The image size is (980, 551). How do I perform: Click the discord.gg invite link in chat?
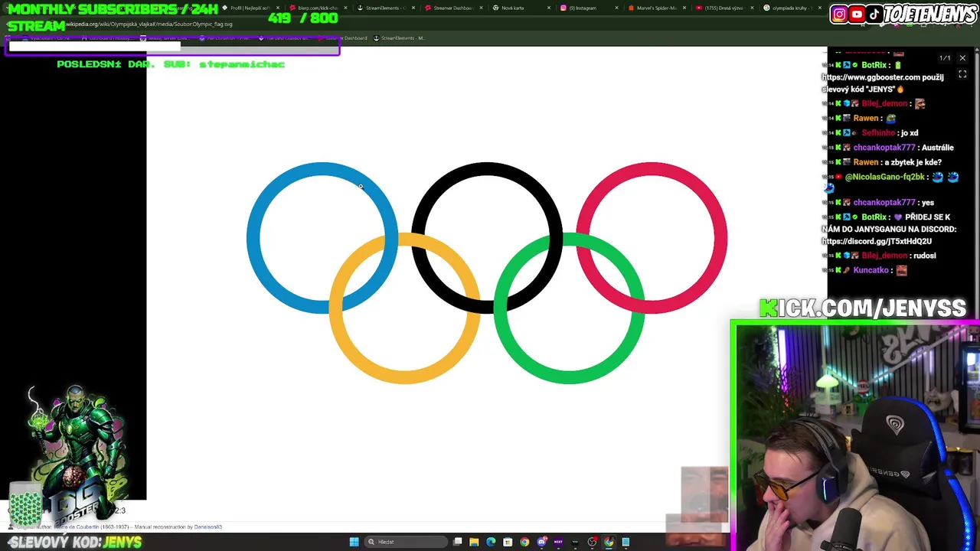click(877, 241)
